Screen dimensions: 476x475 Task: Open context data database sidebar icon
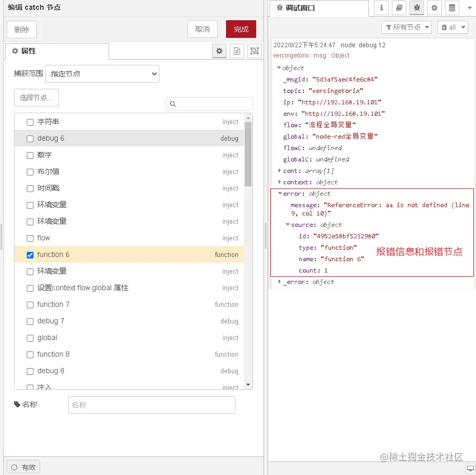point(452,8)
